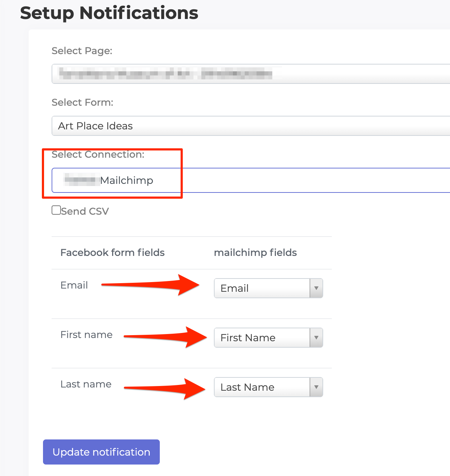
Task: Click the Setup Notifications heading
Action: (x=109, y=13)
